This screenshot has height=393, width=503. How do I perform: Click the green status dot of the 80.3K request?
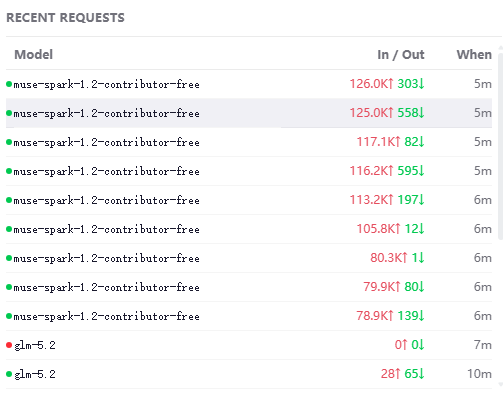(9, 258)
